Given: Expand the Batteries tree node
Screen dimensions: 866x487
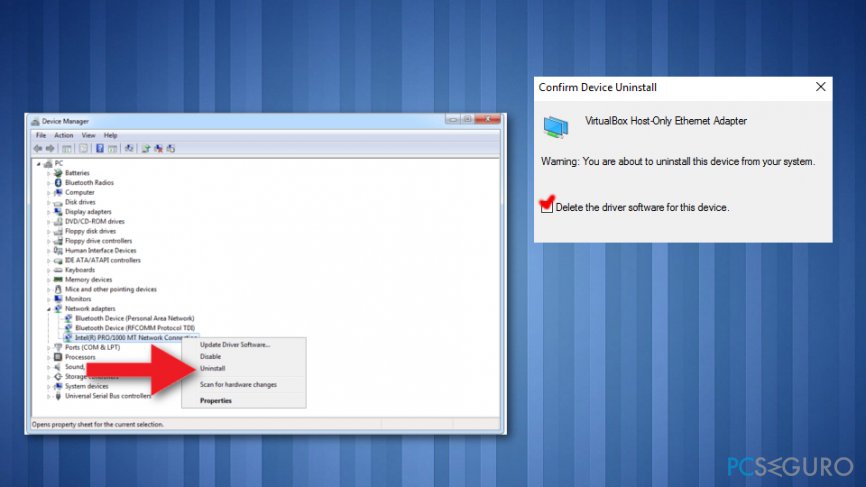Looking at the screenshot, I should [x=49, y=173].
